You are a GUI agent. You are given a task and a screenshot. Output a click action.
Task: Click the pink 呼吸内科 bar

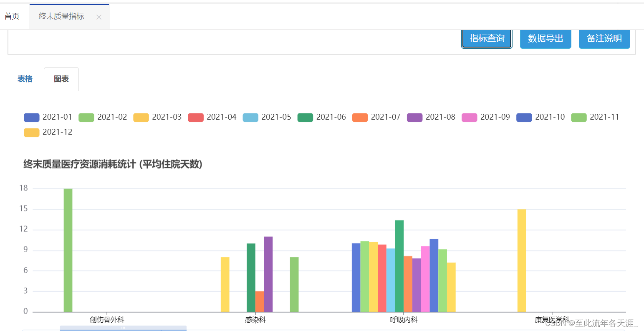(425, 279)
